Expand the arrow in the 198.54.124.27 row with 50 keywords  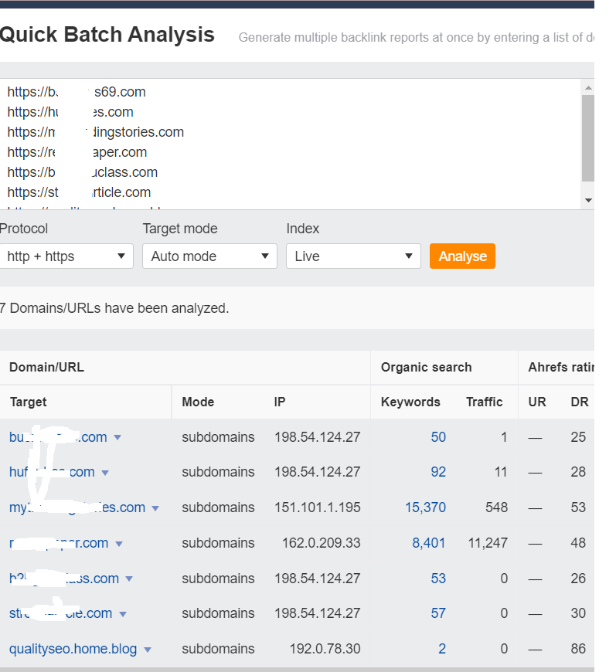tap(117, 437)
